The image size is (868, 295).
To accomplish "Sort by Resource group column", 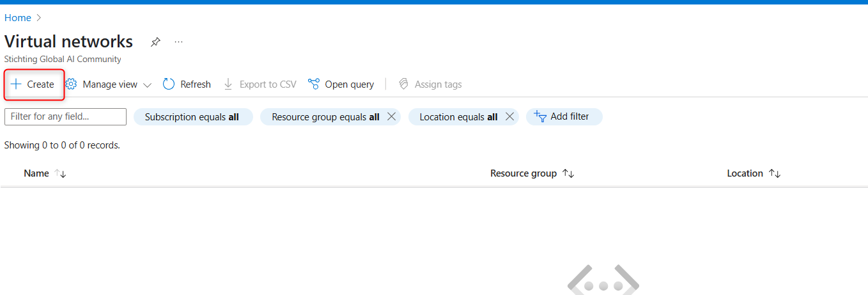I will (x=568, y=173).
